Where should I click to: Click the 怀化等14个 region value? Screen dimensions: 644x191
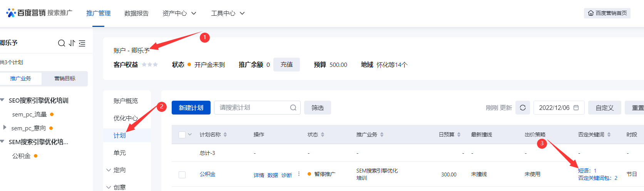pos(392,65)
